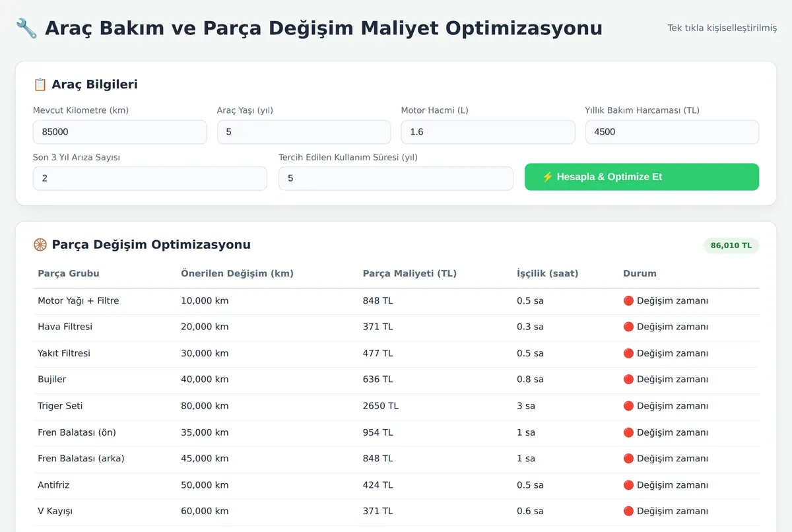Select the Yakıt Filtresi part name
This screenshot has width=792, height=532.
coord(64,353)
